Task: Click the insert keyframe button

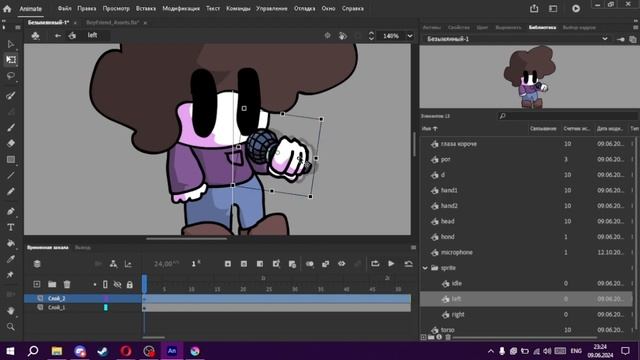Action: click(x=228, y=264)
